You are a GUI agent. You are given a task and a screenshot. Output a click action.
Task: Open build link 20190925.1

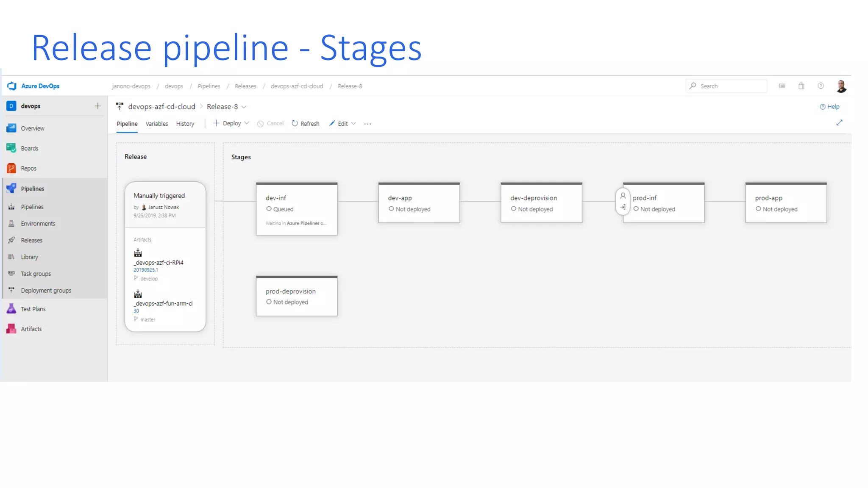[146, 270]
